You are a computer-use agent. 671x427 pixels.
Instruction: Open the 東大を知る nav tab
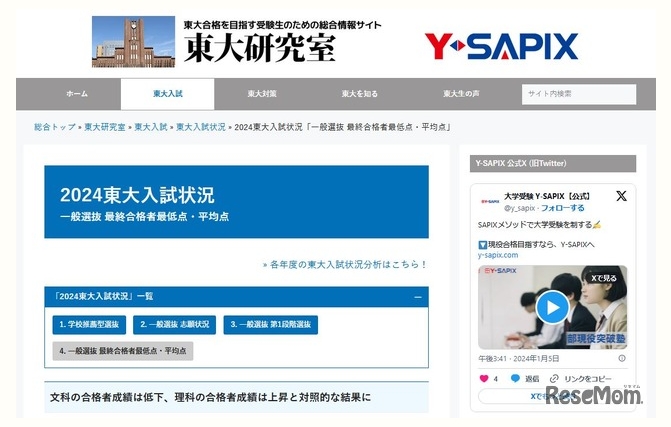pos(359,94)
